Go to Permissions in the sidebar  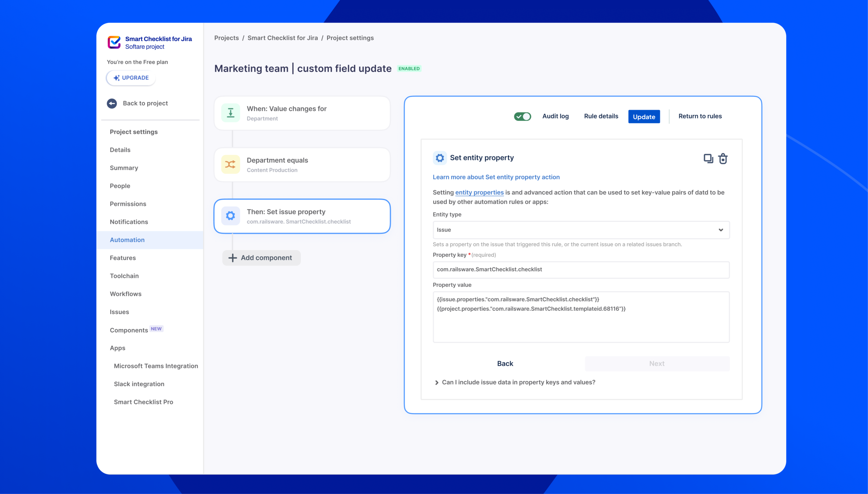(x=128, y=204)
